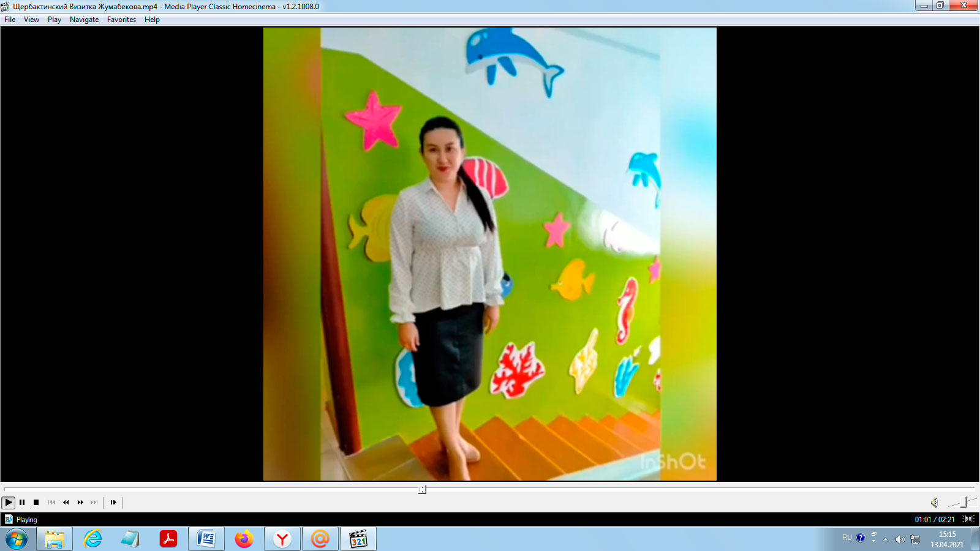
Task: Open the File menu
Action: pyautogui.click(x=10, y=20)
